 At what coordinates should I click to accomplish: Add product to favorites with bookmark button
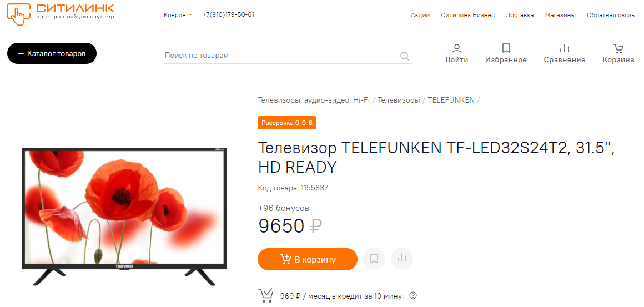click(x=374, y=259)
